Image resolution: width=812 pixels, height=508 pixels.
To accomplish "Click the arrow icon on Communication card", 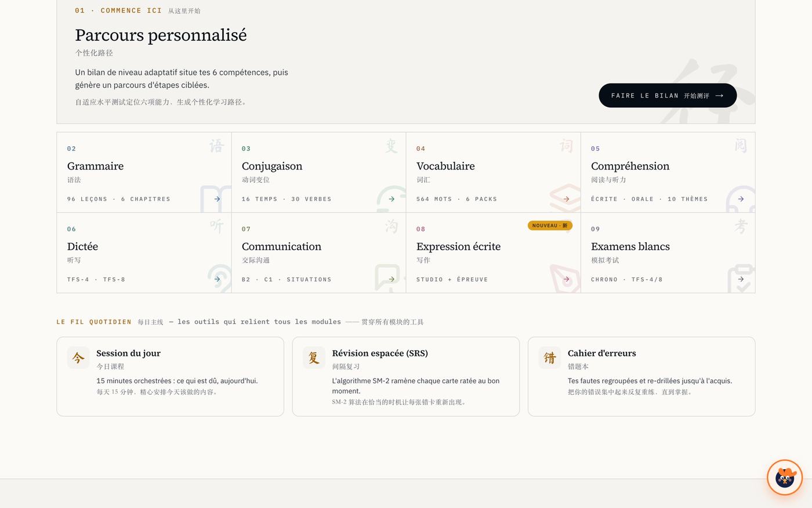I will 391,279.
